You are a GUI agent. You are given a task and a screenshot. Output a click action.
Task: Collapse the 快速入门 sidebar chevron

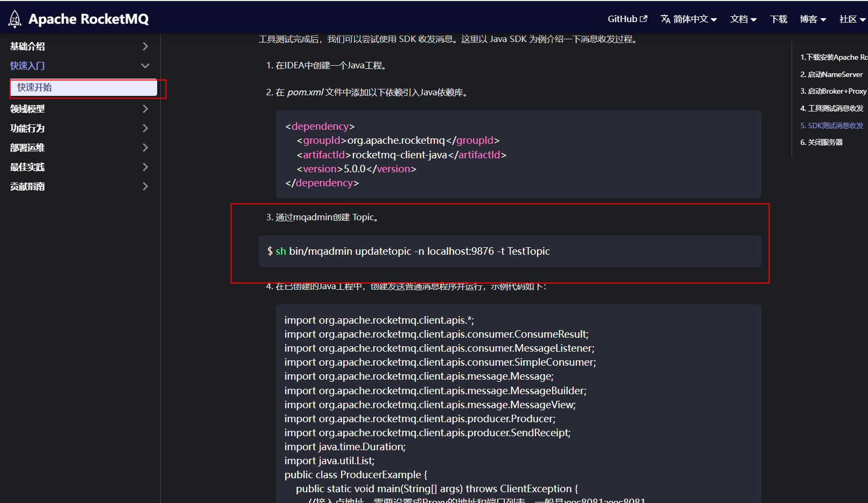145,66
